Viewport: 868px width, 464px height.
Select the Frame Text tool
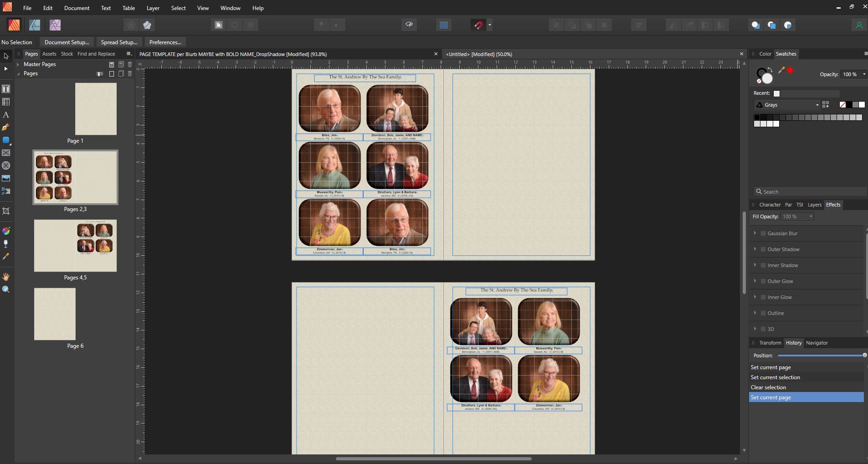tap(6, 89)
